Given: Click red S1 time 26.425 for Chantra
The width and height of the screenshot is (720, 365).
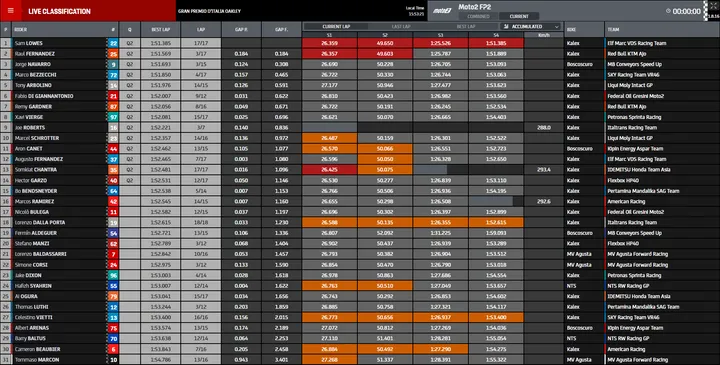Looking at the screenshot, I should 329,170.
